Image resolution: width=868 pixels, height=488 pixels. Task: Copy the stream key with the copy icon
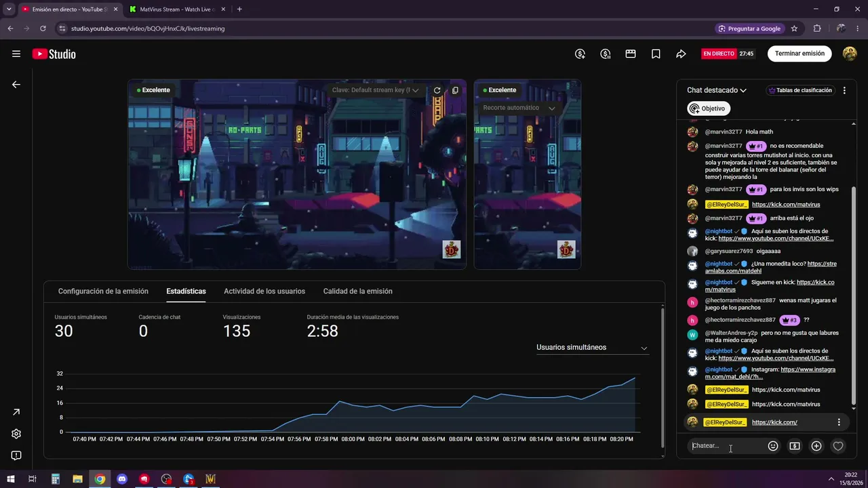[455, 90]
